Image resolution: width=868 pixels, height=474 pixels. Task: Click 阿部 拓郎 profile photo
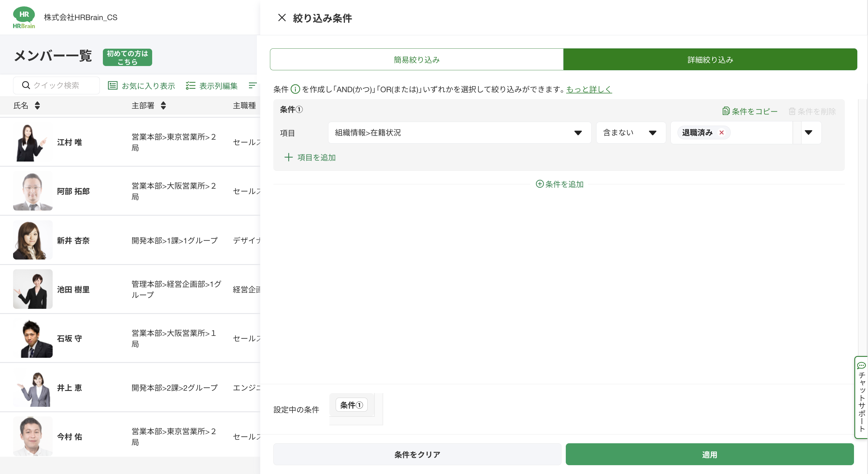click(33, 191)
